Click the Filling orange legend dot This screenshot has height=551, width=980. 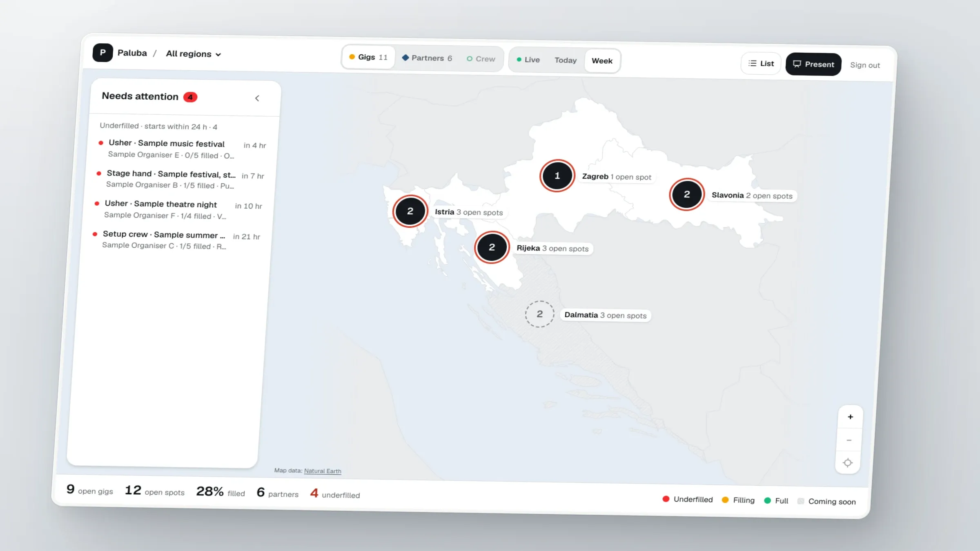click(x=725, y=500)
